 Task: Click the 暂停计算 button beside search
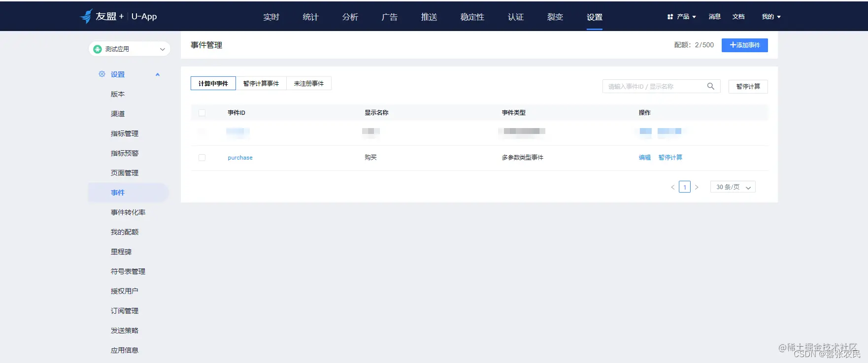point(748,86)
